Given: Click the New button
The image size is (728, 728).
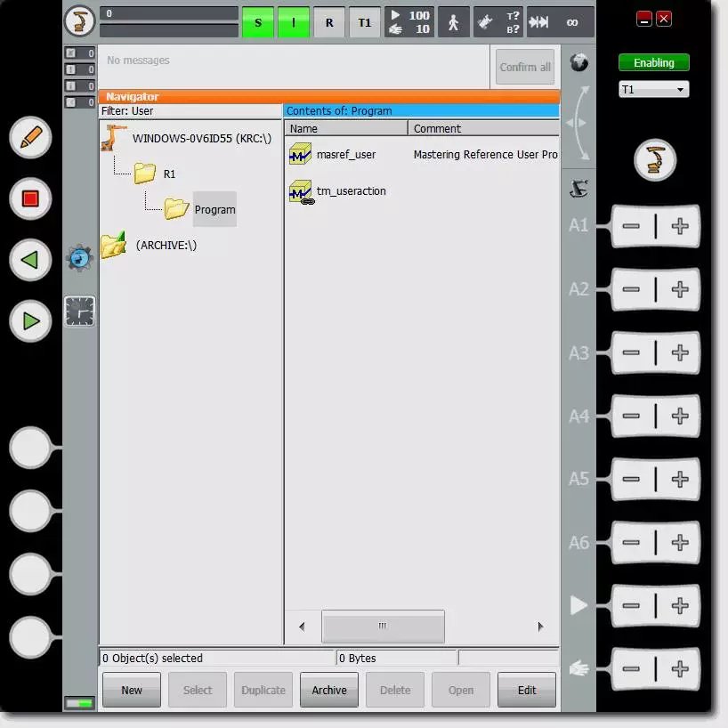Looking at the screenshot, I should [132, 690].
